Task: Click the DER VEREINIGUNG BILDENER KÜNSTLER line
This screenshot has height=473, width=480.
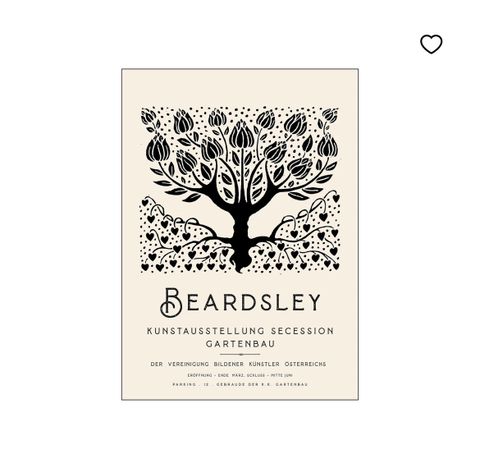Action: [238, 364]
